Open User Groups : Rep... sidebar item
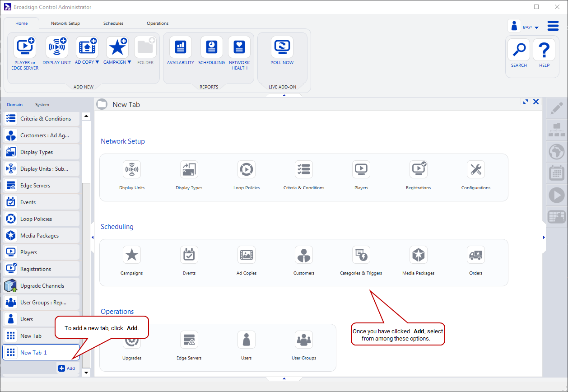Image resolution: width=568 pixels, height=392 pixels. (41, 303)
